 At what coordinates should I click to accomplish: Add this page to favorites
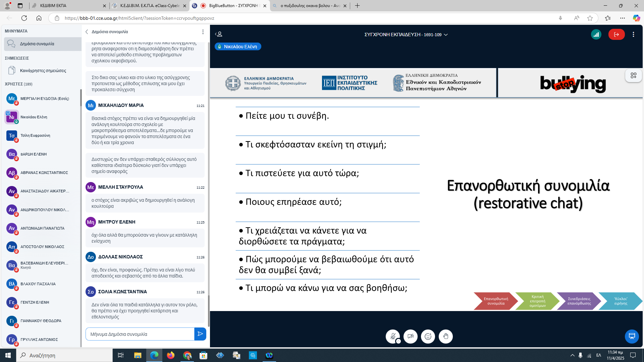coord(590,18)
